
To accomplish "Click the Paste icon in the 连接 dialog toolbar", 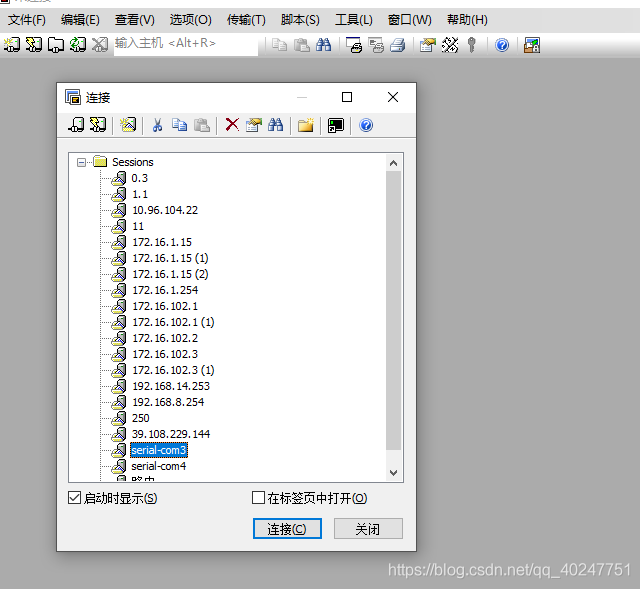I will (202, 125).
